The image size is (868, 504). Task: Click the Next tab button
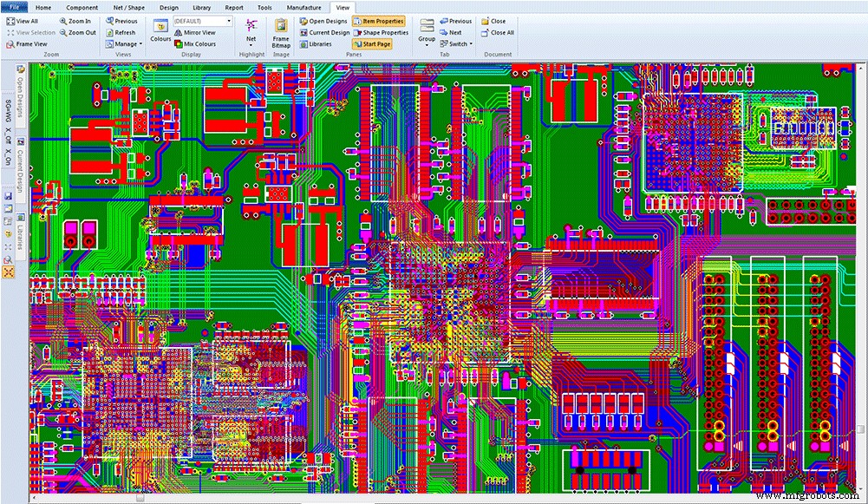pos(453,32)
